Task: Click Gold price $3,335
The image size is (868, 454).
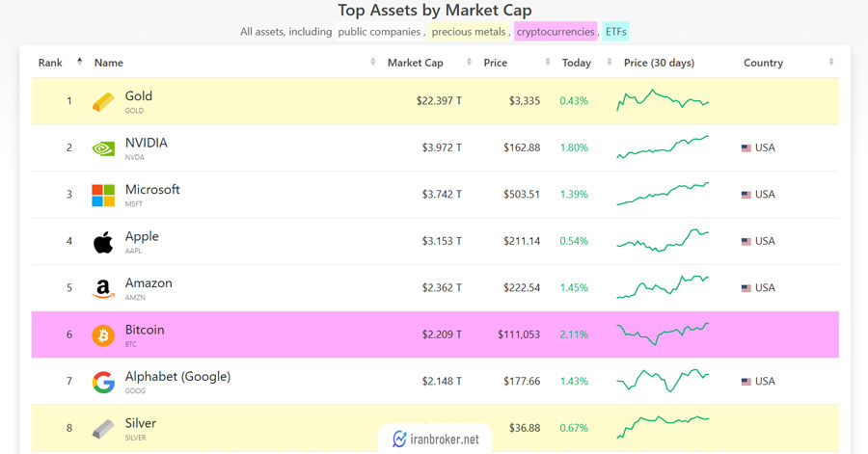Action: [x=525, y=100]
